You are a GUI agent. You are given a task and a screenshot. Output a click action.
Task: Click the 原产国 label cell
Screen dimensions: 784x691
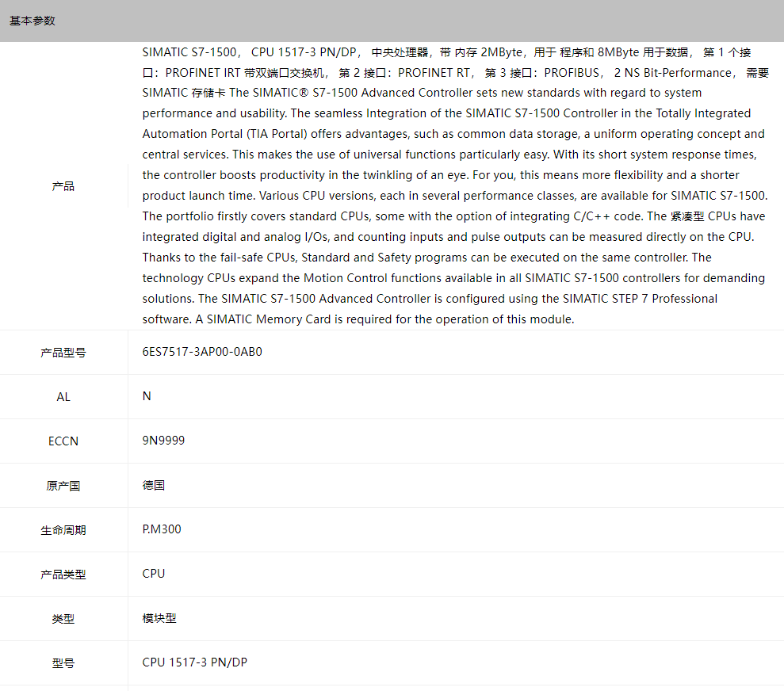pos(63,486)
